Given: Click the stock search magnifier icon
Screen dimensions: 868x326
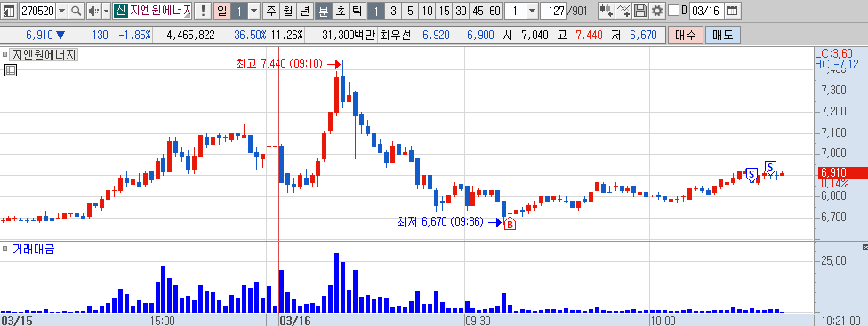Looking at the screenshot, I should (76, 11).
